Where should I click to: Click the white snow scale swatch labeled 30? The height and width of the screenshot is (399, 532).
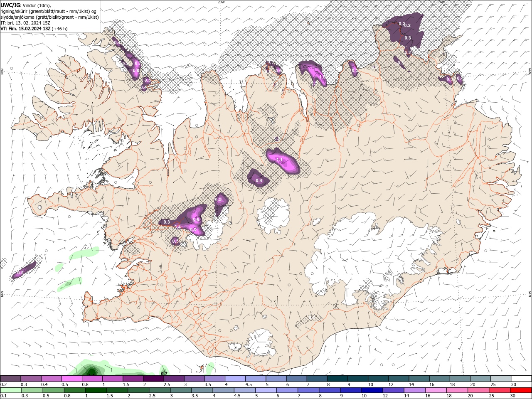(x=521, y=378)
